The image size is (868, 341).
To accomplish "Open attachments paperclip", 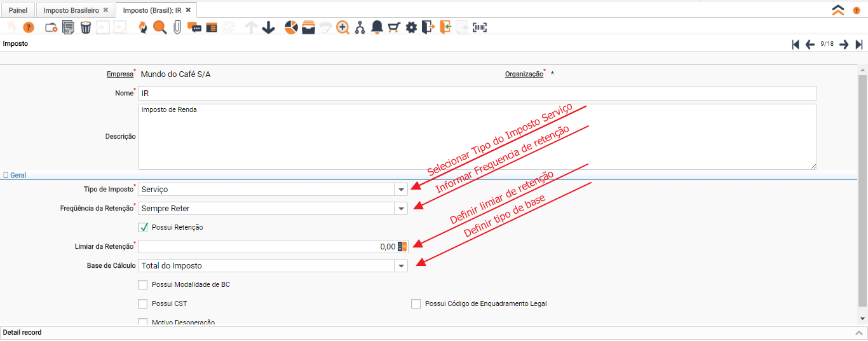I will coord(177,27).
